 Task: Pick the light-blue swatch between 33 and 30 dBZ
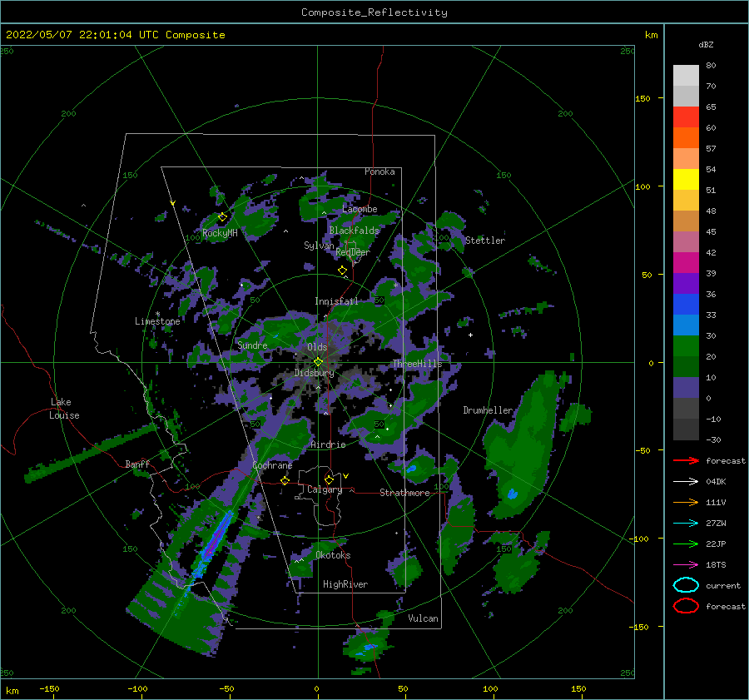coord(686,325)
